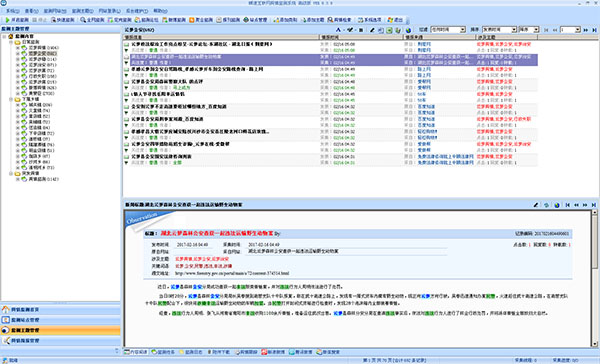Open the quick monitoring tool (快速监测)

[x=63, y=20]
